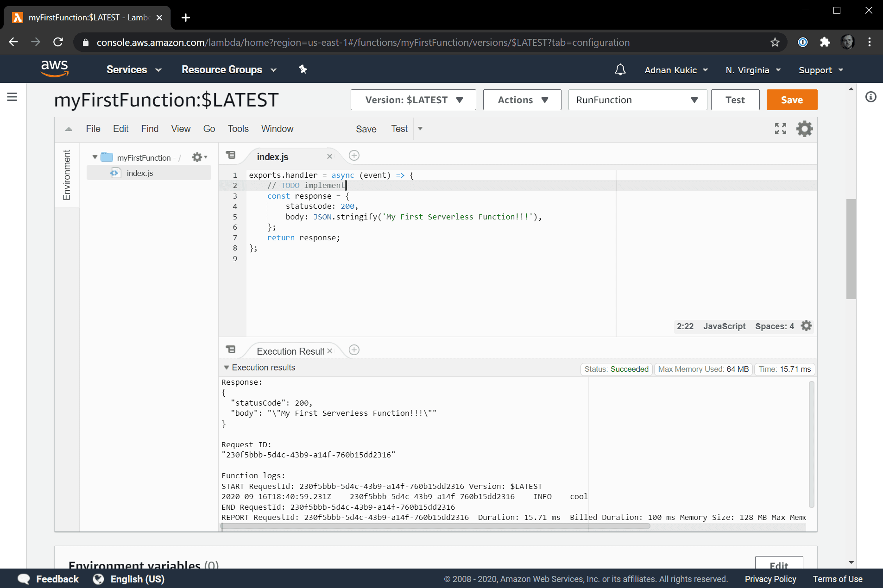
Task: Open the Version: $LATEST dropdown
Action: pyautogui.click(x=413, y=100)
